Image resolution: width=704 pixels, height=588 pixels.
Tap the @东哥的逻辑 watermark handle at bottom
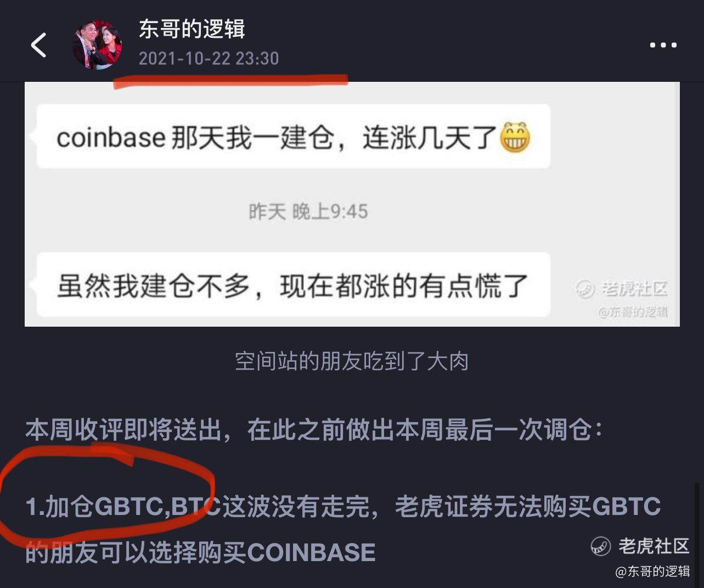click(652, 572)
